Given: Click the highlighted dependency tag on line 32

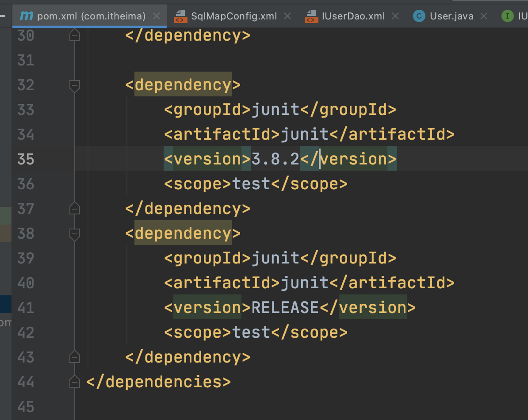Looking at the screenshot, I should point(183,85).
